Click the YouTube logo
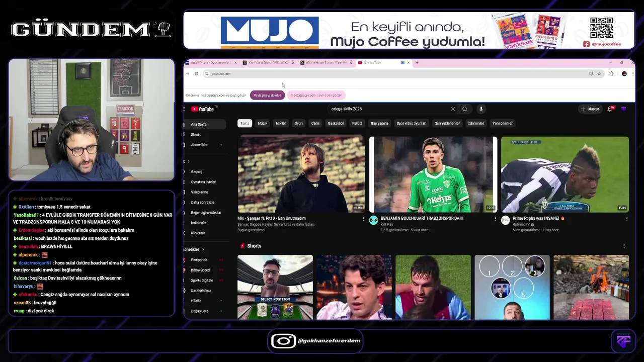 coord(202,109)
